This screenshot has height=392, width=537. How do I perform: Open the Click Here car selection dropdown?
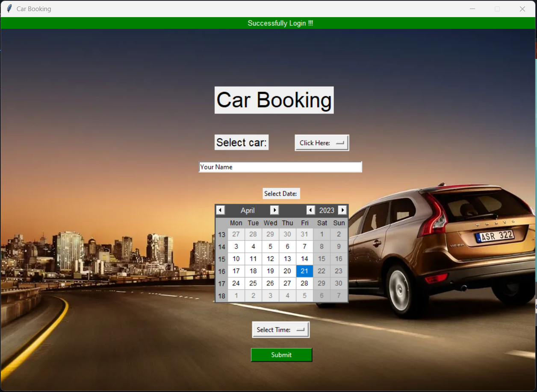322,143
